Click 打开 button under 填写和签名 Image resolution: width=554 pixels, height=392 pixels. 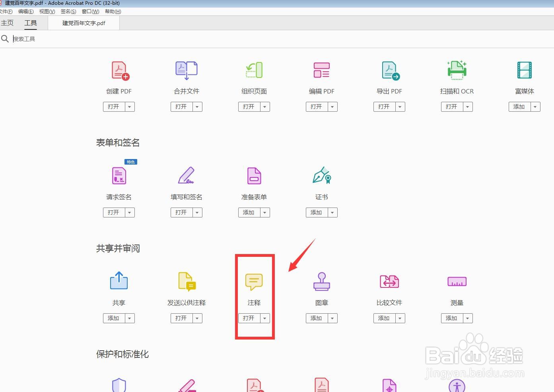pos(181,213)
